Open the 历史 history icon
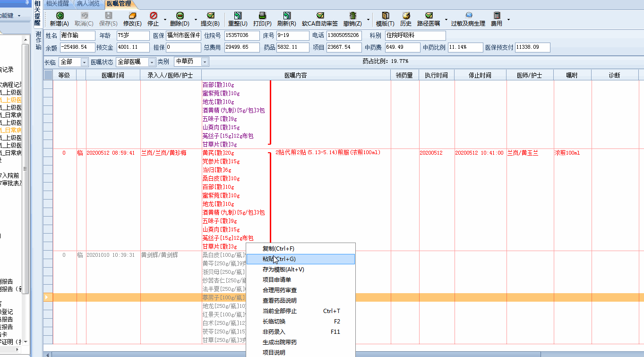This screenshot has height=357, width=644. [x=406, y=16]
